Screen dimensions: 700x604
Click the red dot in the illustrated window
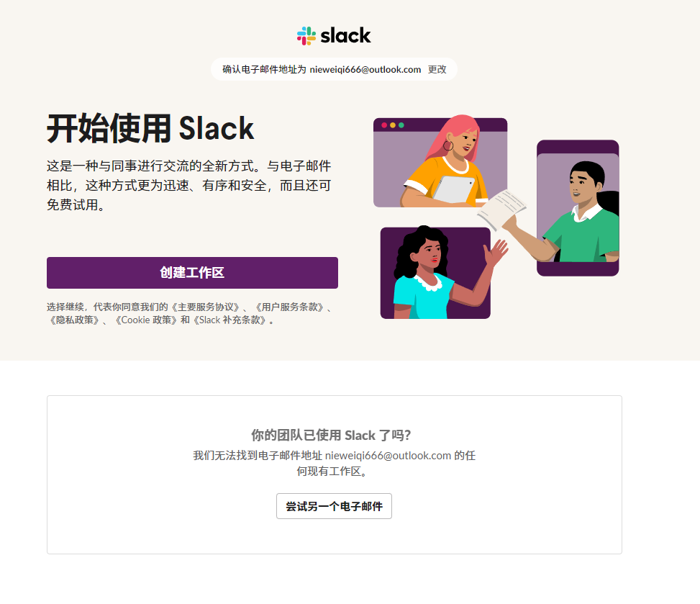coord(384,125)
